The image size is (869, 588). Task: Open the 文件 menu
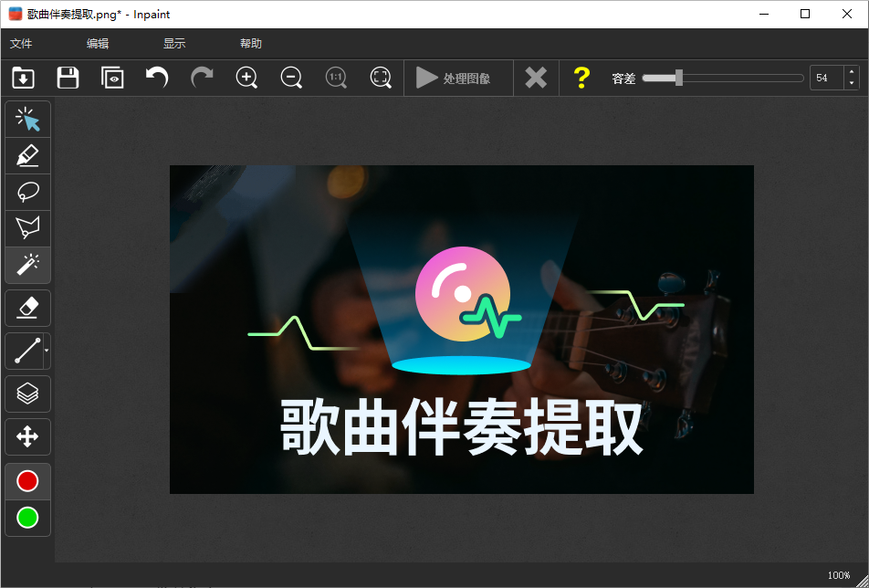(21, 43)
